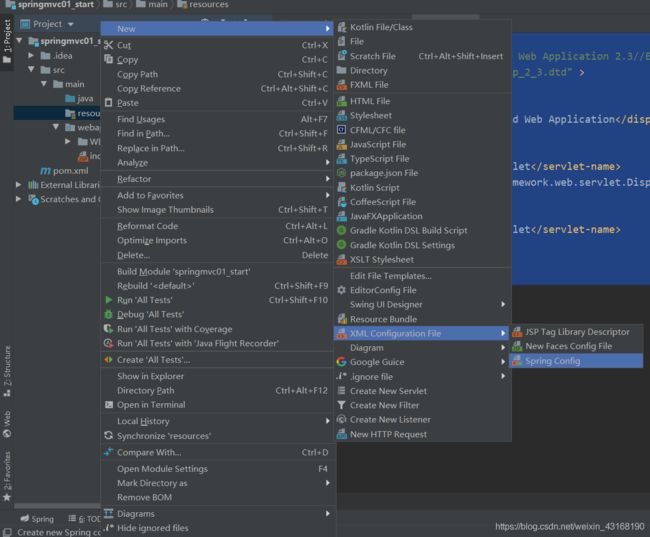This screenshot has height=537, width=650.
Task: Choose Open Module Settings
Action: click(x=217, y=469)
